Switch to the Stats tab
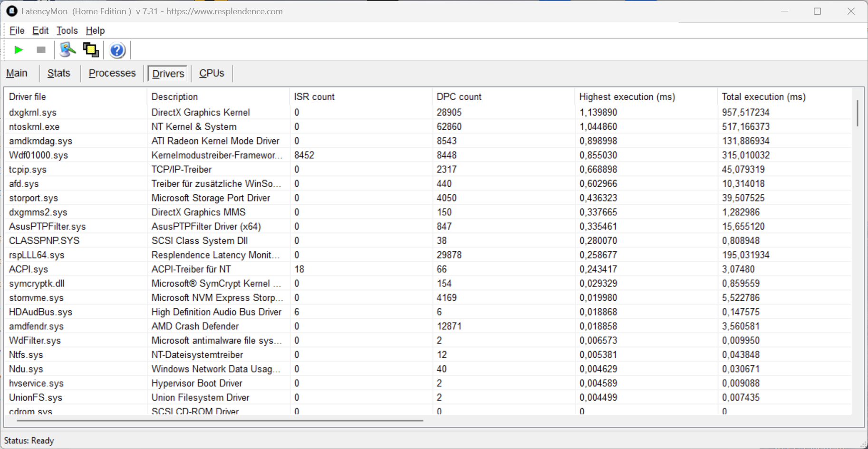Viewport: 868px width, 449px height. 58,73
